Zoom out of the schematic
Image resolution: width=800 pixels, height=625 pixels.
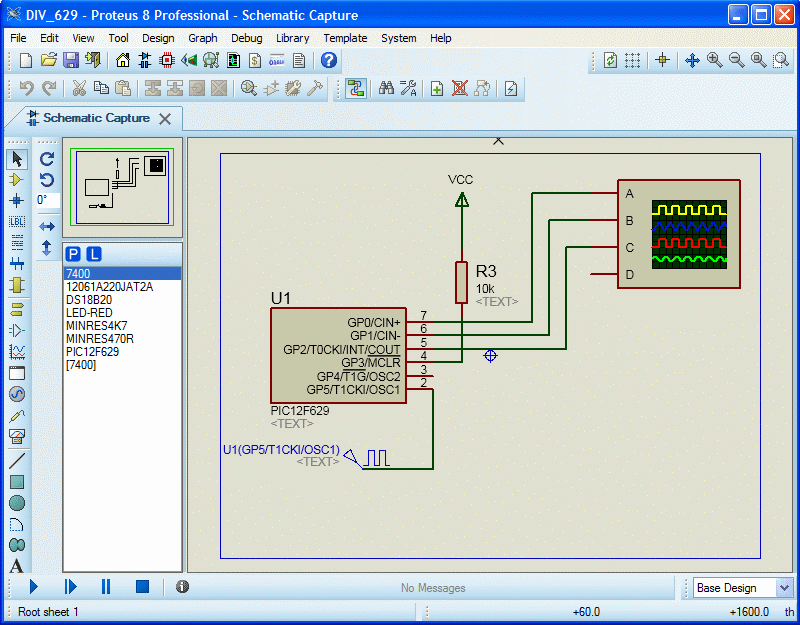point(736,61)
